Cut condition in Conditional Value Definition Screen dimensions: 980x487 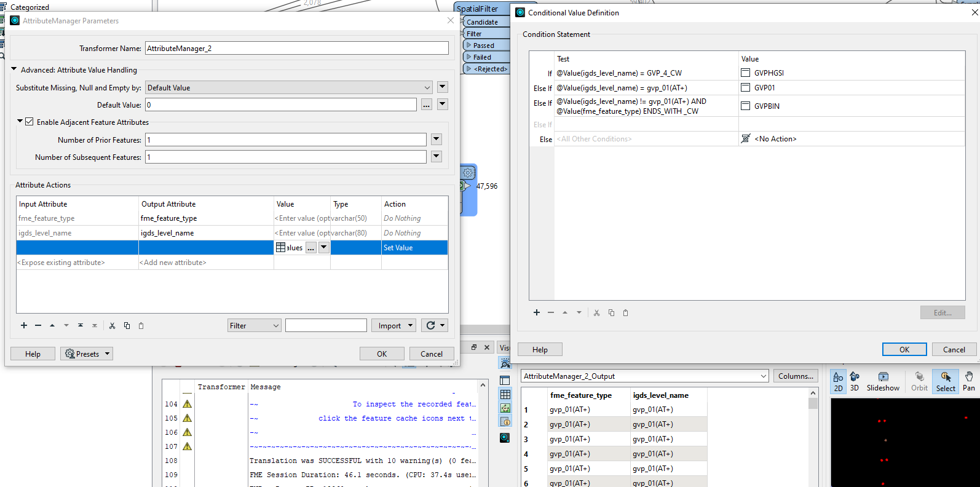(596, 312)
